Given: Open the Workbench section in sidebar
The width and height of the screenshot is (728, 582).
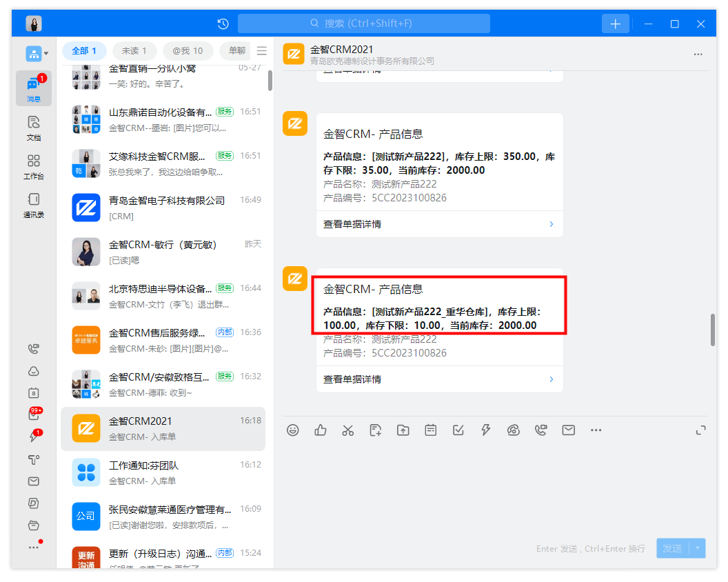Looking at the screenshot, I should tap(33, 166).
